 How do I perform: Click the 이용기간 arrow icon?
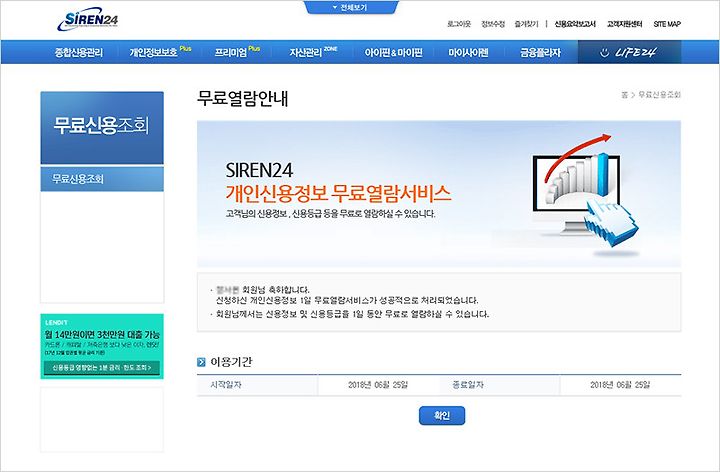tap(201, 362)
